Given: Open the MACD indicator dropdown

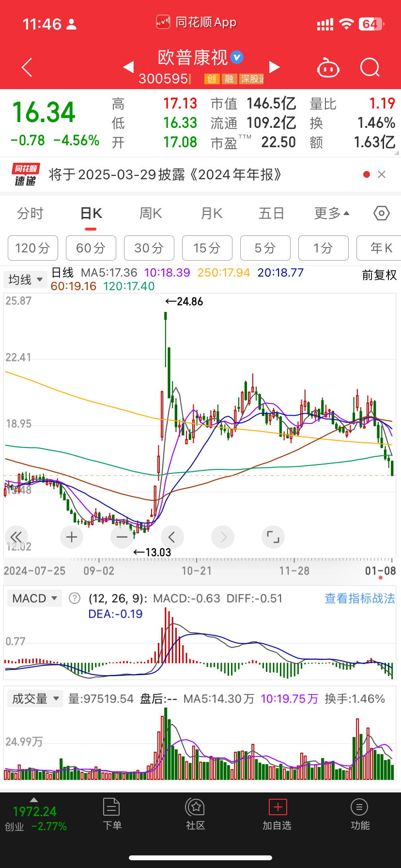Looking at the screenshot, I should (x=35, y=598).
